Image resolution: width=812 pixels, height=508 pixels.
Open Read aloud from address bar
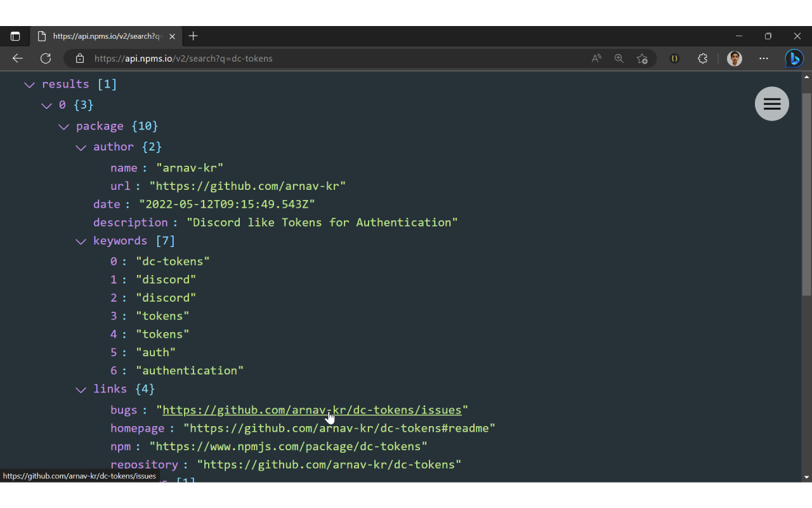596,58
